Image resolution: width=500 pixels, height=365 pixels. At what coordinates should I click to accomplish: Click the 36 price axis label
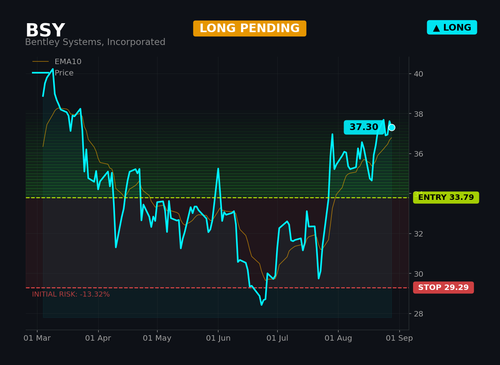418,154
